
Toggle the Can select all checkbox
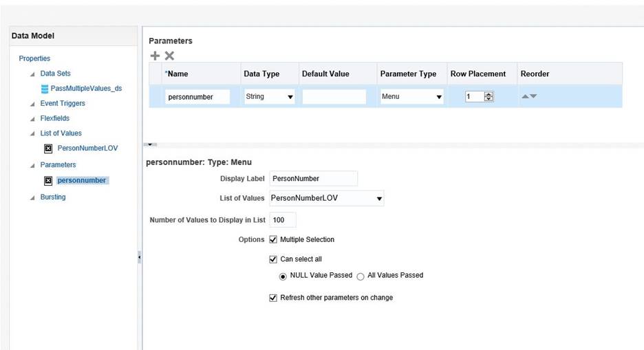coord(273,259)
